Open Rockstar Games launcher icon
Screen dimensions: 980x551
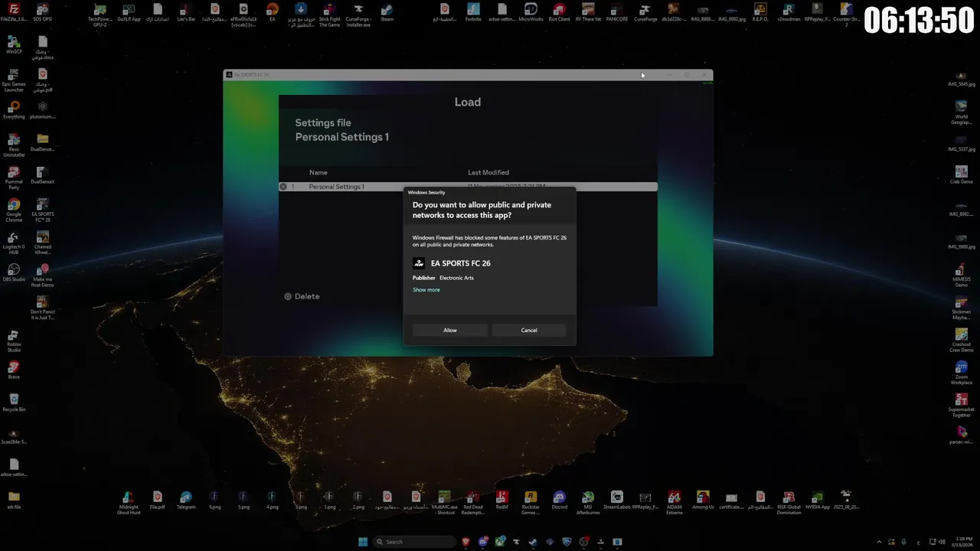531,503
